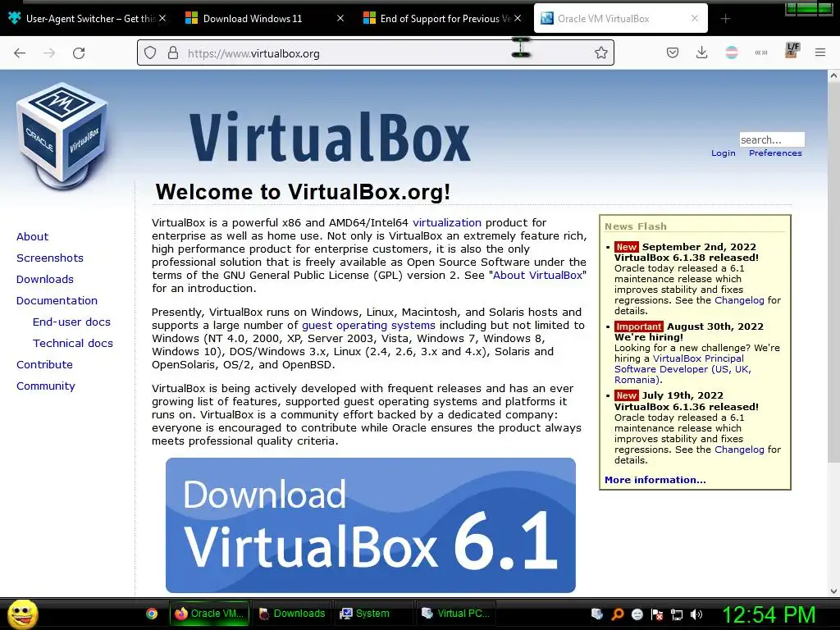Go back to the previous page

pyautogui.click(x=20, y=53)
